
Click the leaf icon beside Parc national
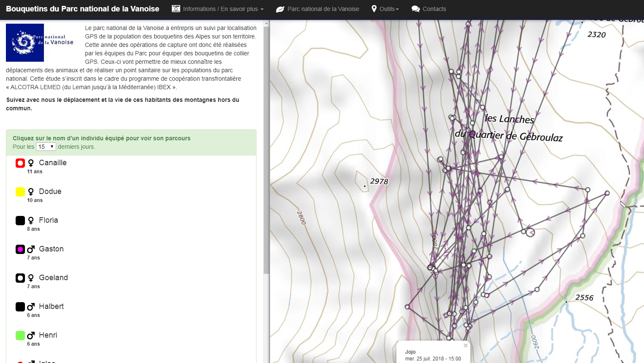[x=280, y=9]
